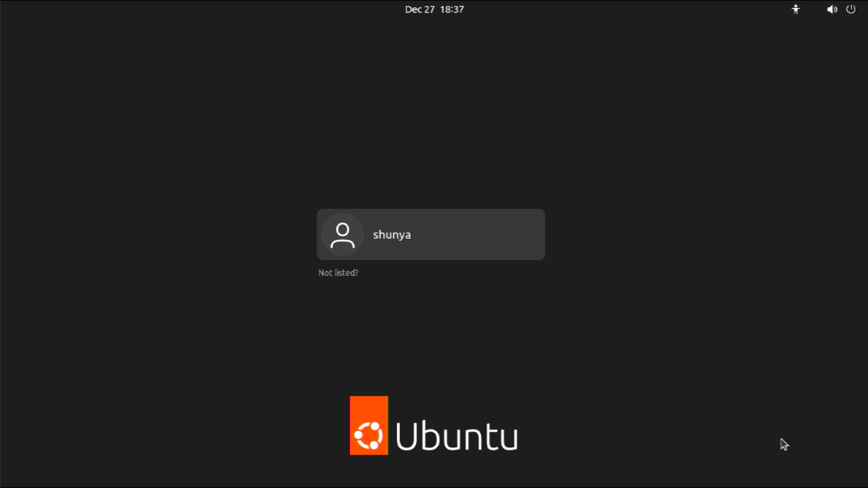
Task: Click the Not listed? link
Action: pyautogui.click(x=338, y=273)
